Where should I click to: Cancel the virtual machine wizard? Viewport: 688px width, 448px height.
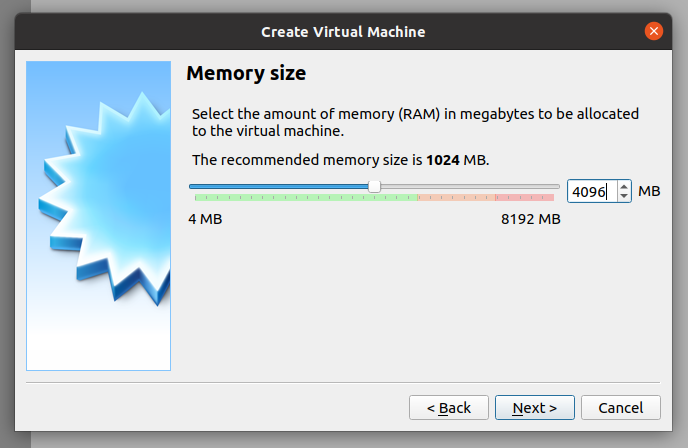point(620,407)
